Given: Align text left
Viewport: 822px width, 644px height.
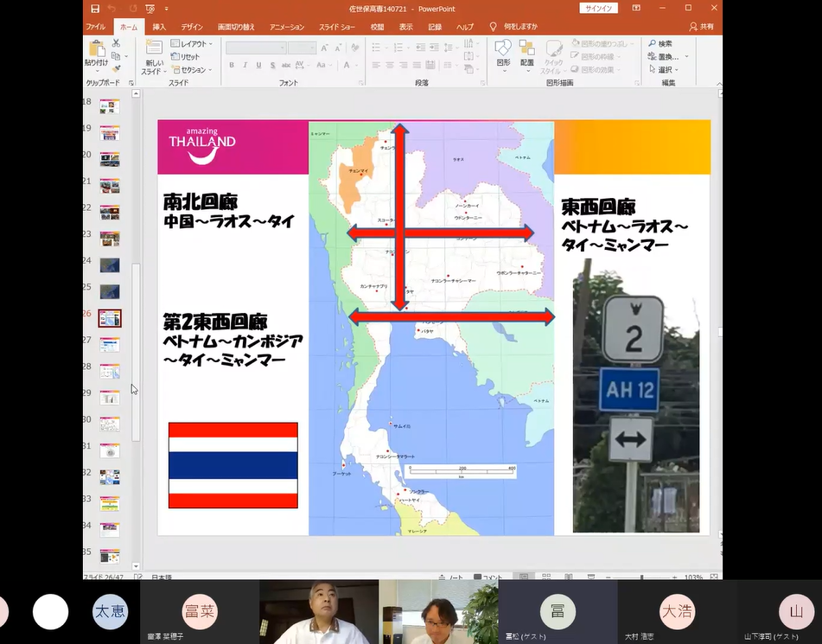Looking at the screenshot, I should tap(376, 65).
